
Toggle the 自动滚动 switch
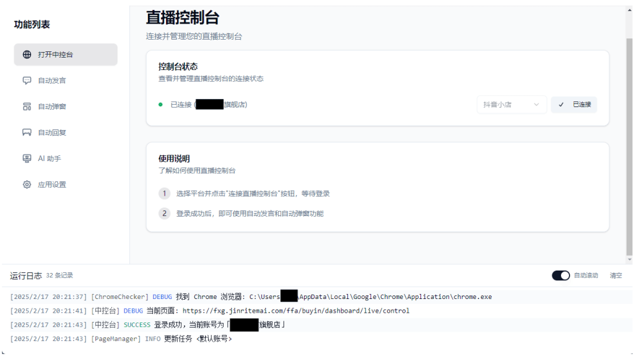561,275
